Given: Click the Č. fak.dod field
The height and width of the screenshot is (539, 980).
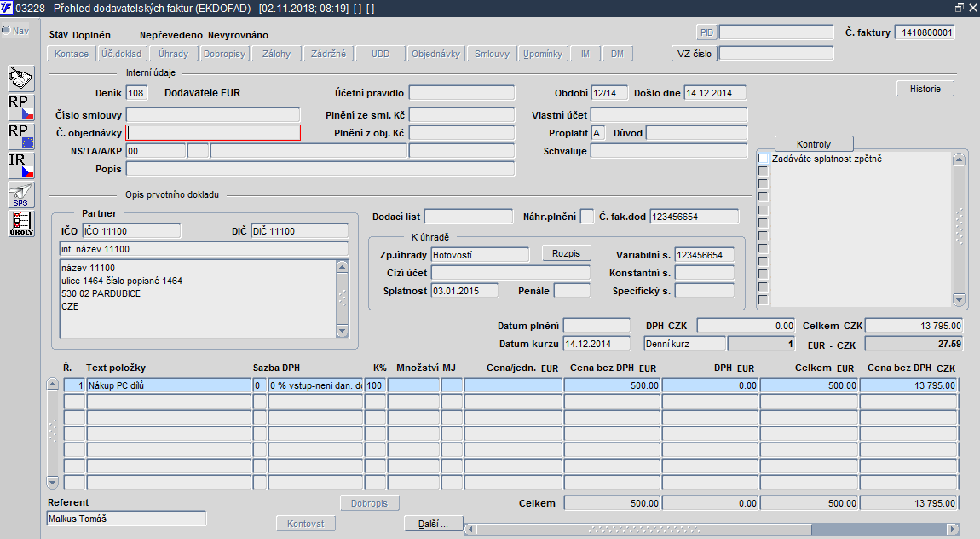Looking at the screenshot, I should [695, 217].
